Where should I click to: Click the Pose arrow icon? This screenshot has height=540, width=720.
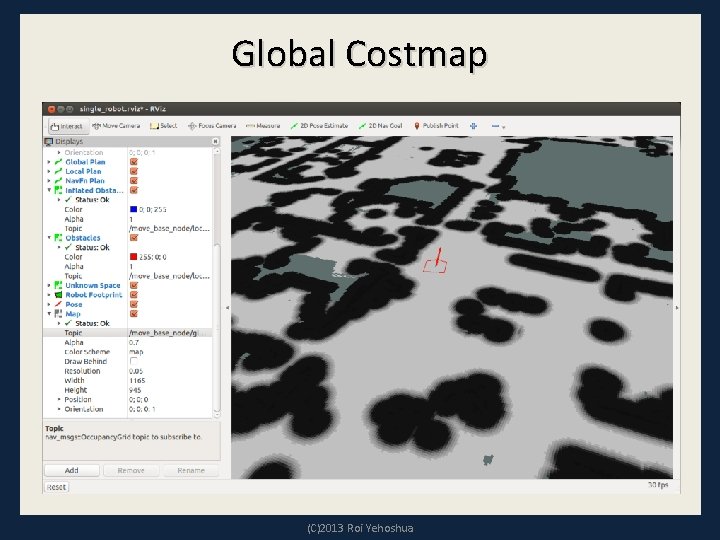tap(58, 304)
